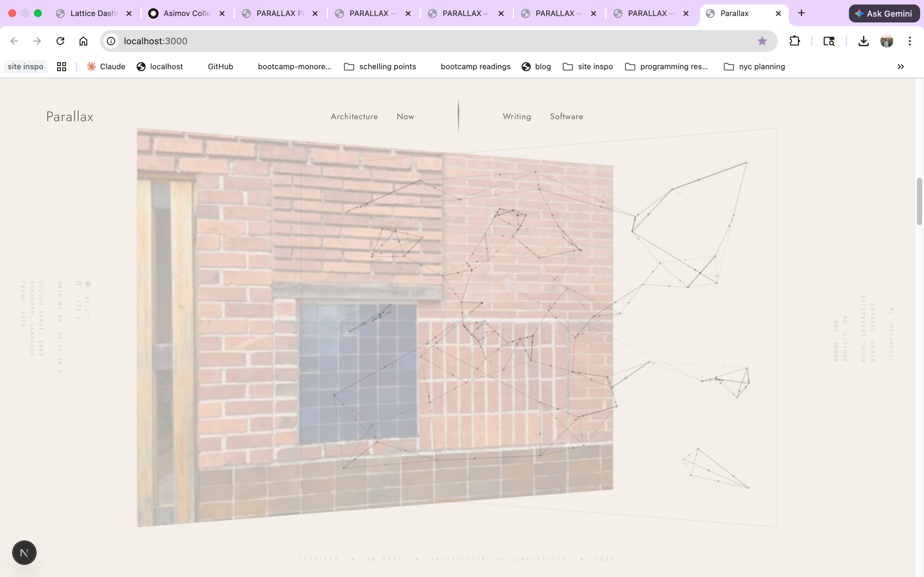View site information icon next to localhost:3000

coord(111,41)
